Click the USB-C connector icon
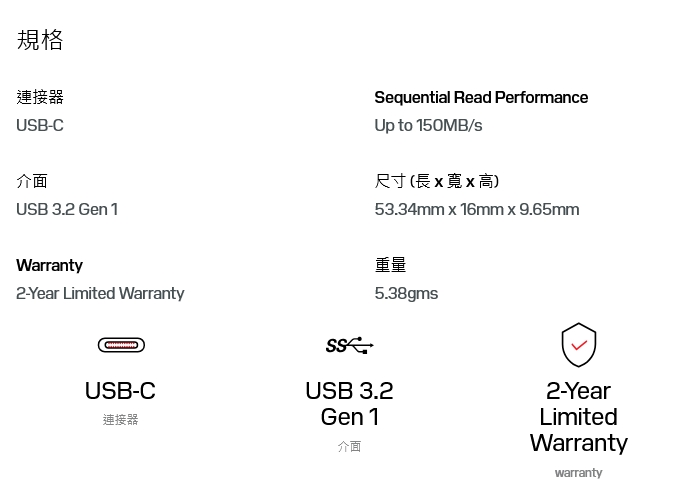700x500 pixels. [121, 345]
